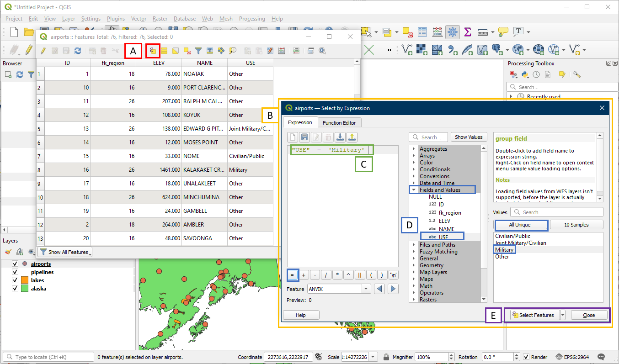This screenshot has width=619, height=364.
Task: Click the purple Sigma statistics icon
Action: [467, 32]
